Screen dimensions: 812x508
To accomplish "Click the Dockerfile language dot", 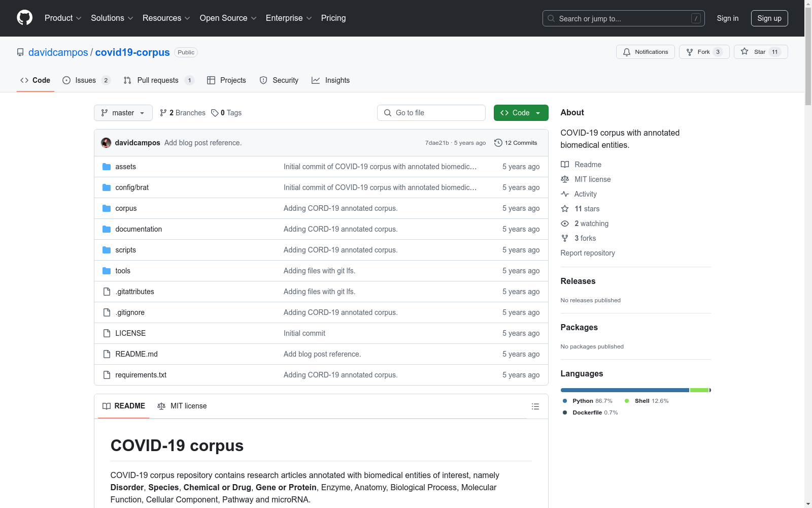I will 565,412.
